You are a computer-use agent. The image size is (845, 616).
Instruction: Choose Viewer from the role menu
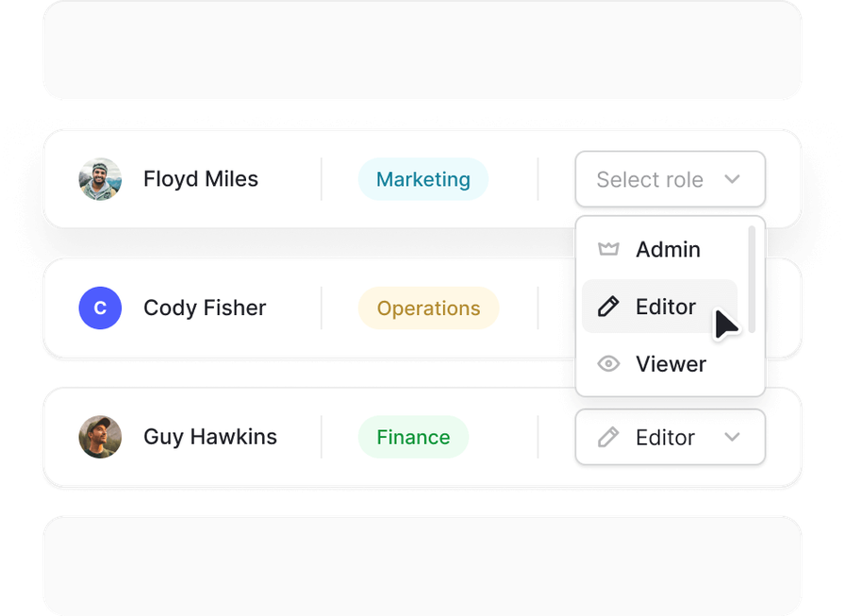click(671, 364)
